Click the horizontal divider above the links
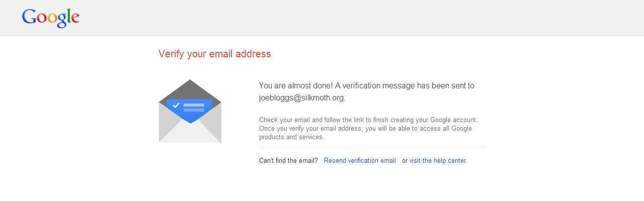The image size is (644, 201). [372, 148]
